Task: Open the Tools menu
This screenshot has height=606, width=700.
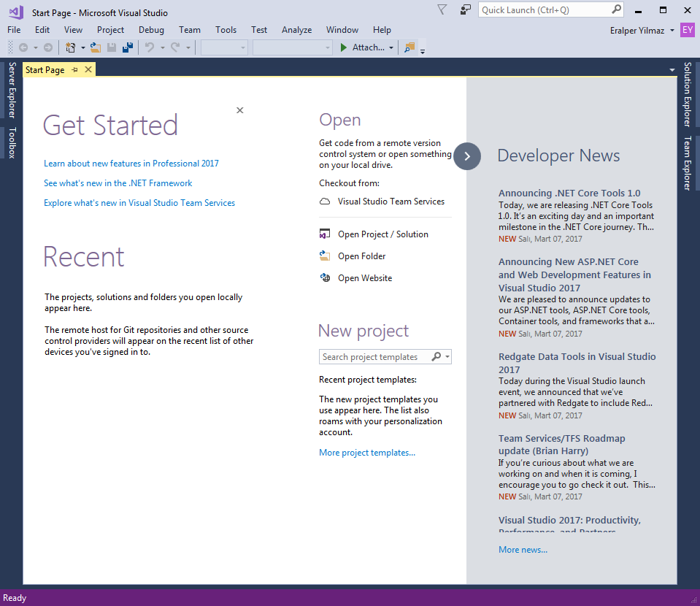Action: click(x=226, y=30)
